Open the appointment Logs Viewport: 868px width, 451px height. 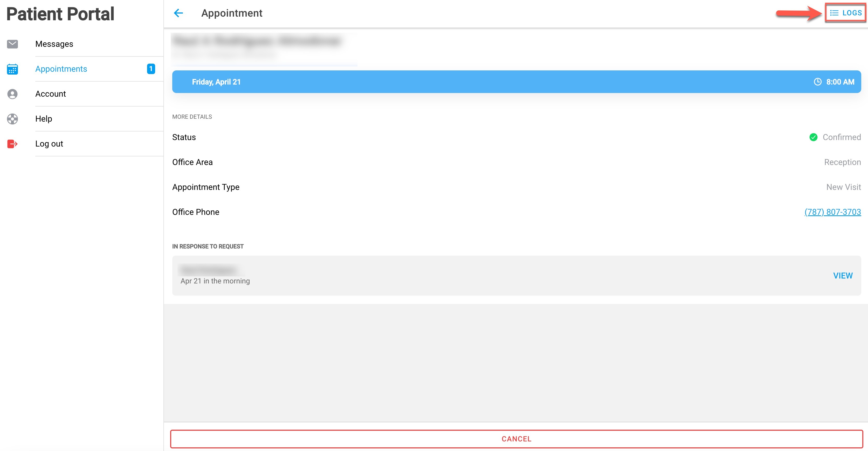click(x=845, y=13)
